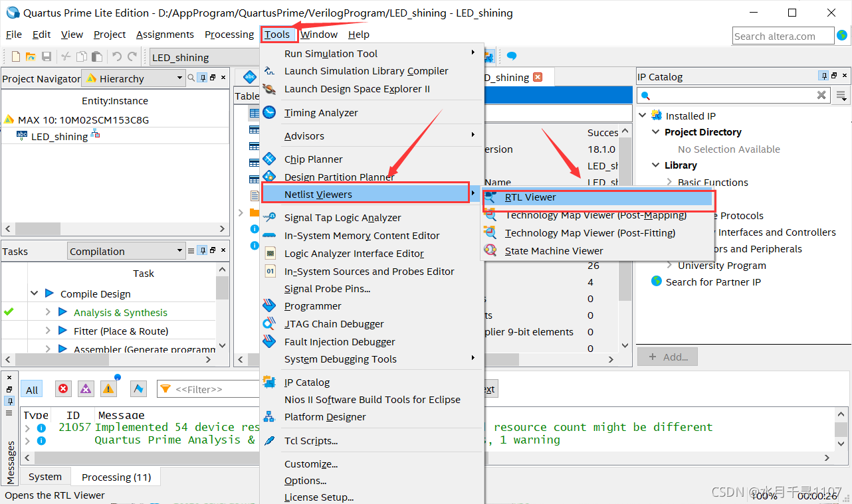Expand the Quartus Prime Analysis message row
The height and width of the screenshot is (504, 852).
(x=27, y=440)
